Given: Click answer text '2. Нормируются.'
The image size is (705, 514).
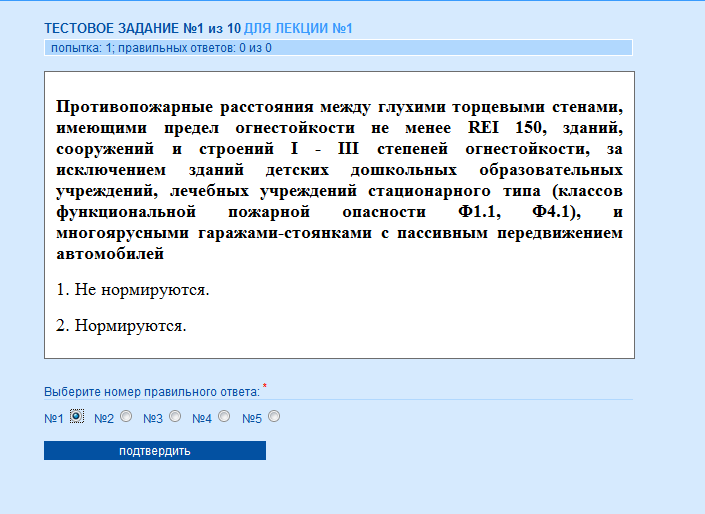Looking at the screenshot, I should pyautogui.click(x=121, y=325).
